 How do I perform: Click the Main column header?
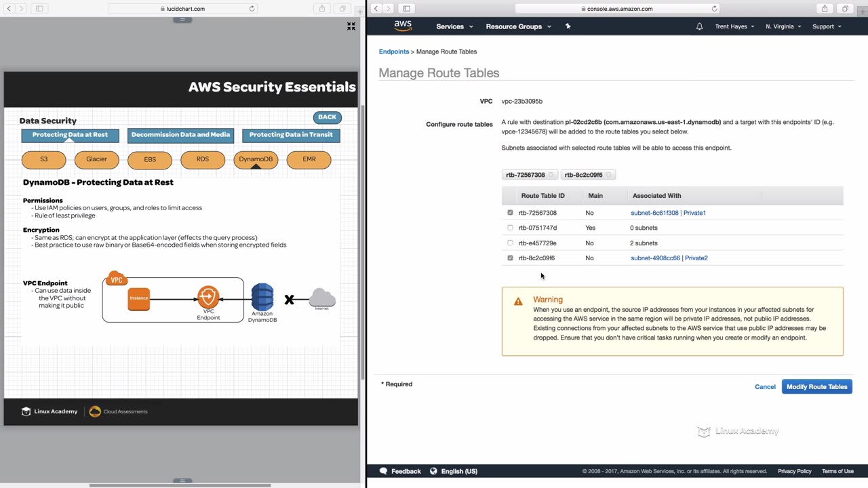[595, 196]
